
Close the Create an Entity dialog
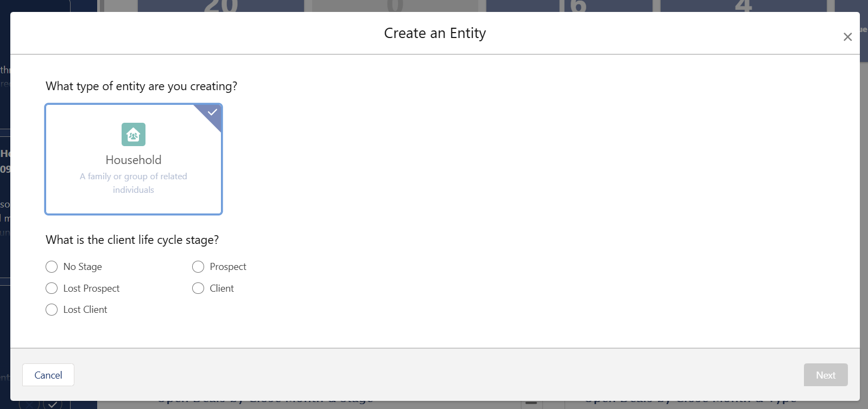coord(847,37)
